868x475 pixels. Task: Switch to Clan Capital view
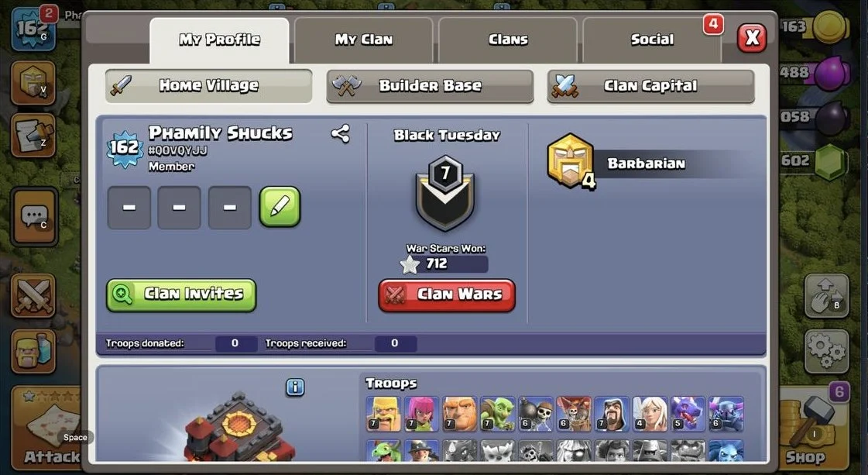650,86
